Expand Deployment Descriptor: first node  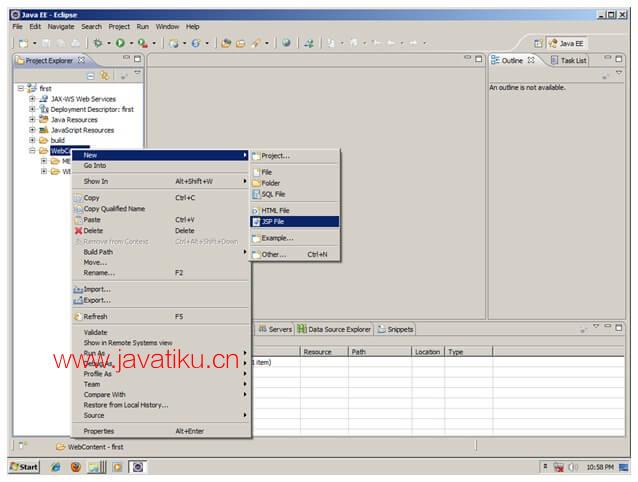(x=32, y=109)
